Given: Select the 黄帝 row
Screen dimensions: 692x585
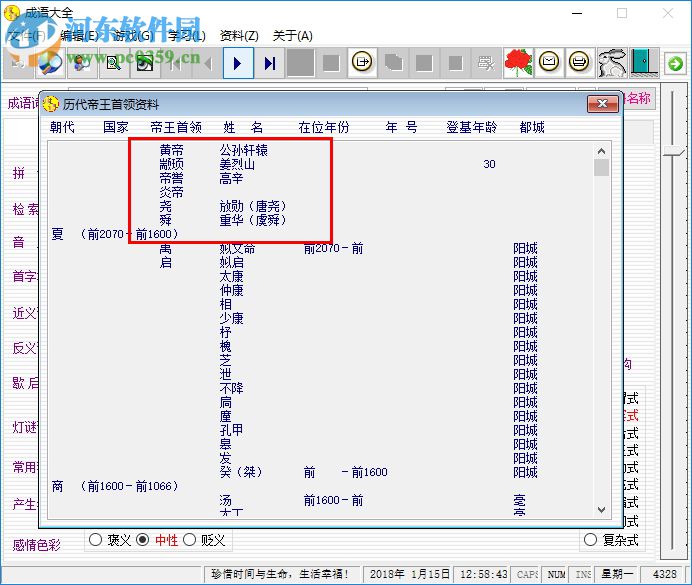Looking at the screenshot, I should point(171,150).
